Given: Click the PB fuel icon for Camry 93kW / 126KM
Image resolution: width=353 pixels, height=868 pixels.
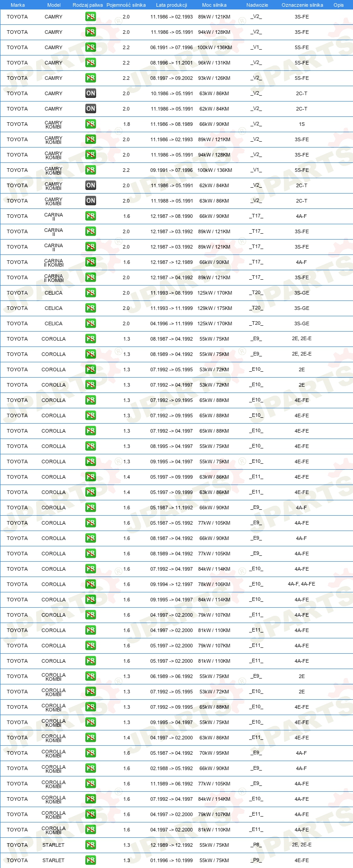Looking at the screenshot, I should pyautogui.click(x=91, y=78).
